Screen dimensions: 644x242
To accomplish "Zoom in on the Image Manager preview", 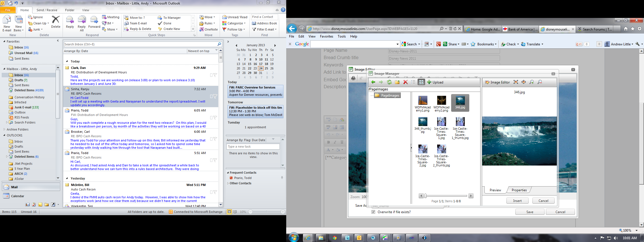I will coord(532,82).
